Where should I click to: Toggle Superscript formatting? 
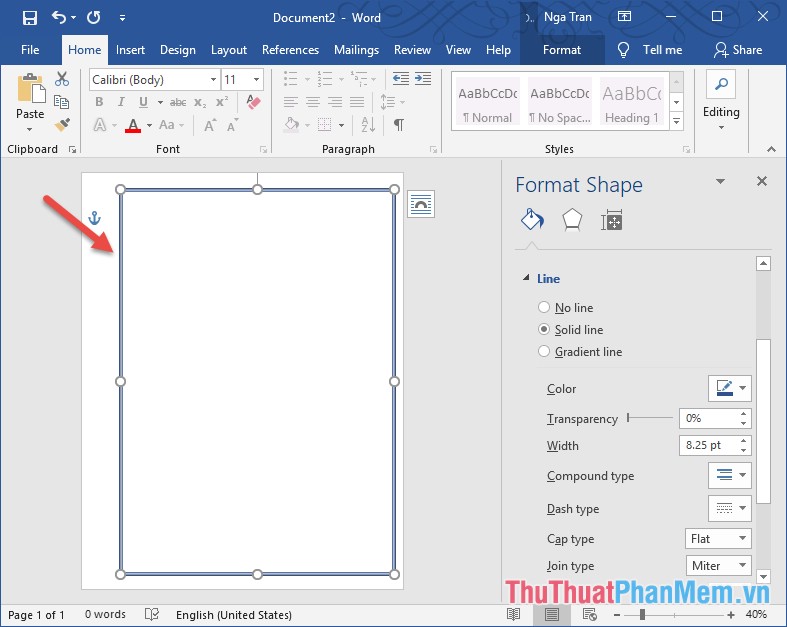click(x=222, y=102)
